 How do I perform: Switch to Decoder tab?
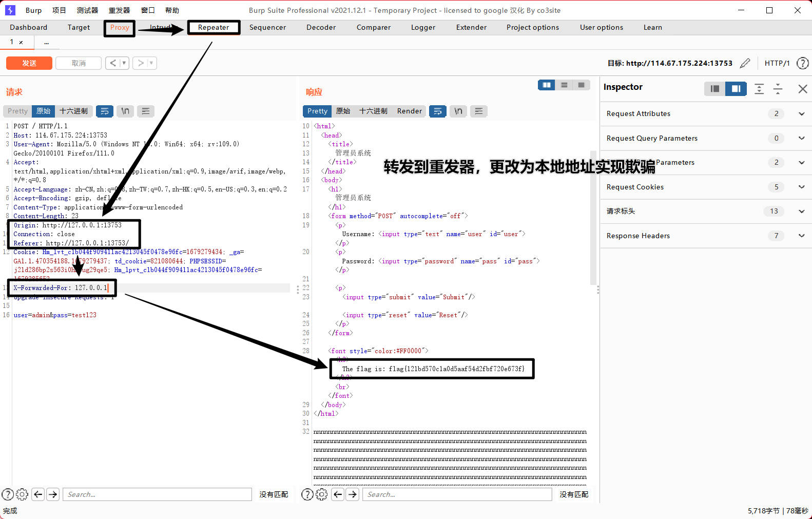coord(321,27)
